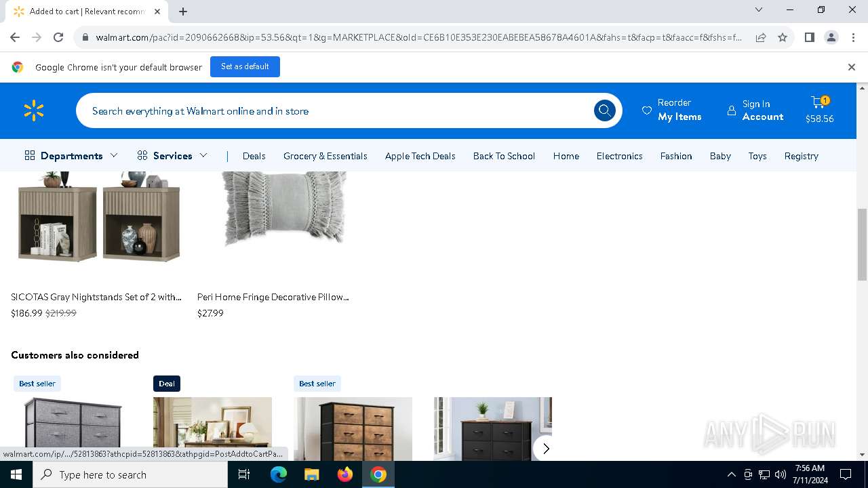
Task: Click the Deal-tagged bedroom product thumbnail
Action: (212, 429)
